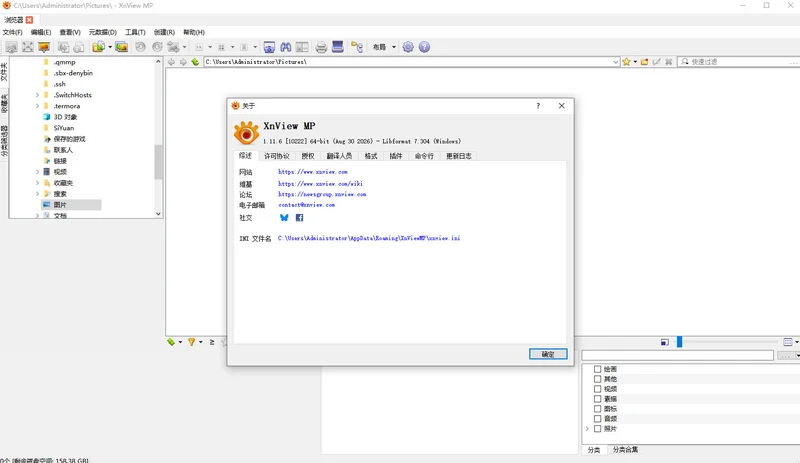
Task: Click the orange filter funnel icon
Action: (x=191, y=342)
